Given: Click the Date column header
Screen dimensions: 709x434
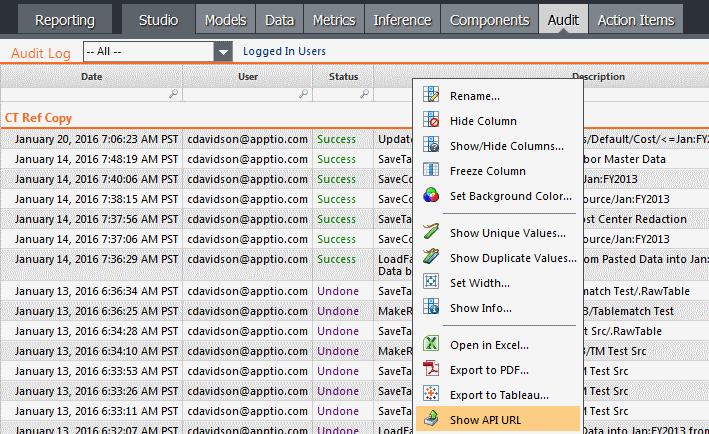Looking at the screenshot, I should [91, 76].
